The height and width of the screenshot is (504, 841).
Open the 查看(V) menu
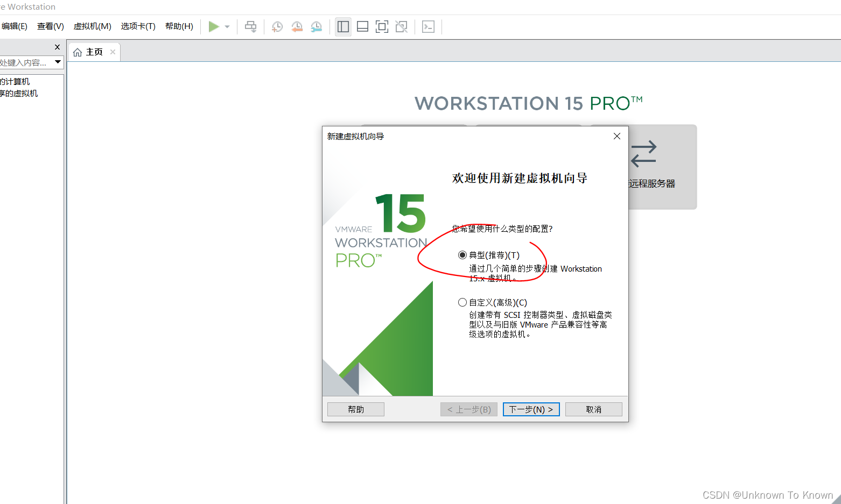click(51, 26)
